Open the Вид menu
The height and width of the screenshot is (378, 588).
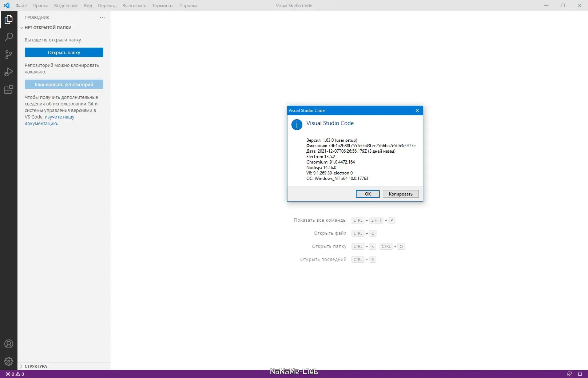pos(88,5)
